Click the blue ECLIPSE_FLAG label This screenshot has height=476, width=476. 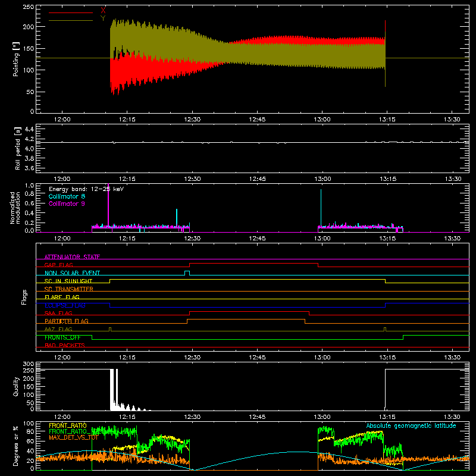[65, 305]
